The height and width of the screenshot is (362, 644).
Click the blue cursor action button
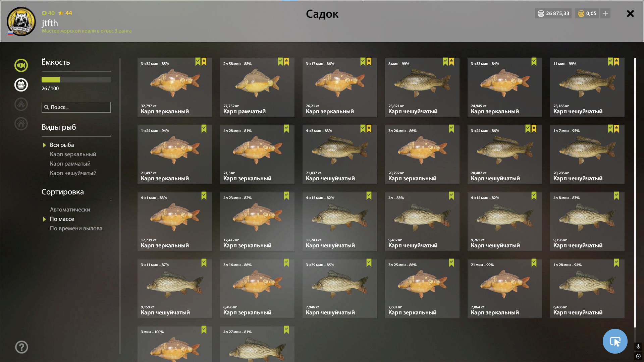click(x=615, y=341)
